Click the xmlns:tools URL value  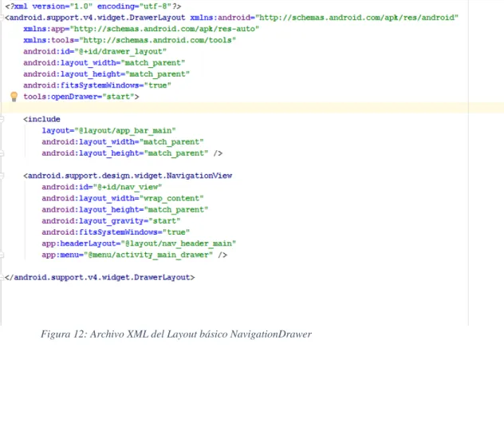click(158, 40)
